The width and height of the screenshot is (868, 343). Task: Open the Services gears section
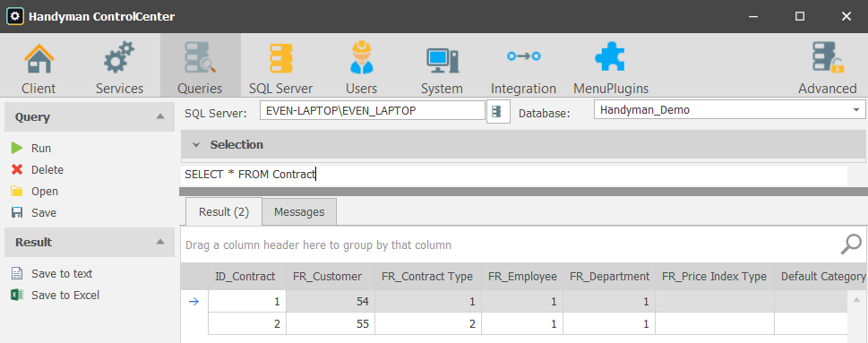point(119,65)
